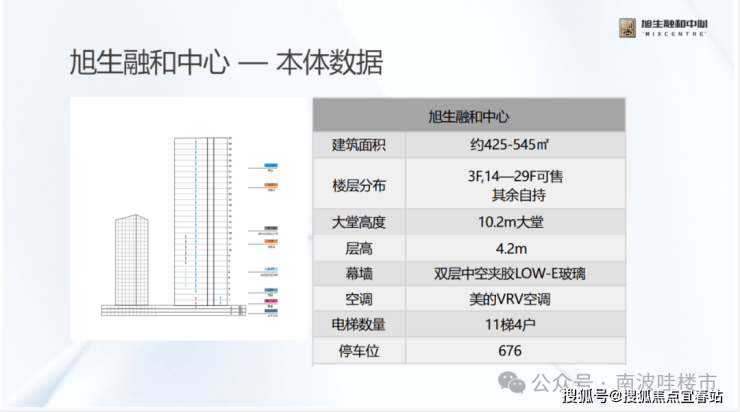Viewport: 740px width, 412px height.
Task: Select the 电梯数量 label cell
Action: (359, 325)
